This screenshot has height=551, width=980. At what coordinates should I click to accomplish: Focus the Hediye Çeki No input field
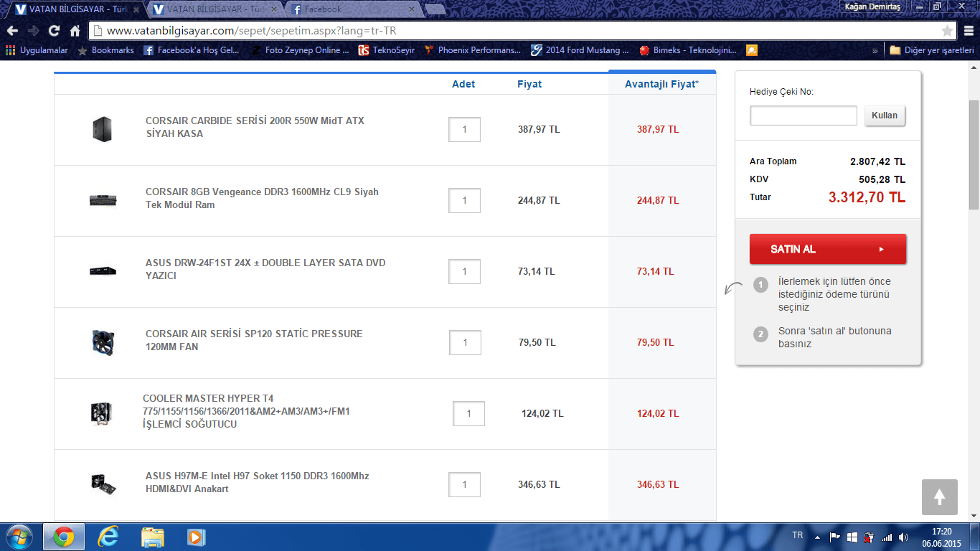(804, 116)
